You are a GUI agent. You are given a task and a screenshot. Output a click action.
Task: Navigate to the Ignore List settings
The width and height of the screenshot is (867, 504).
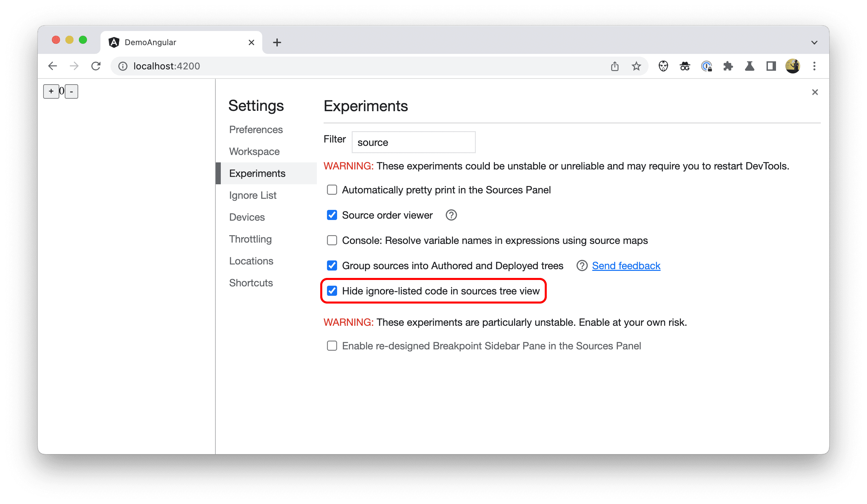(252, 194)
